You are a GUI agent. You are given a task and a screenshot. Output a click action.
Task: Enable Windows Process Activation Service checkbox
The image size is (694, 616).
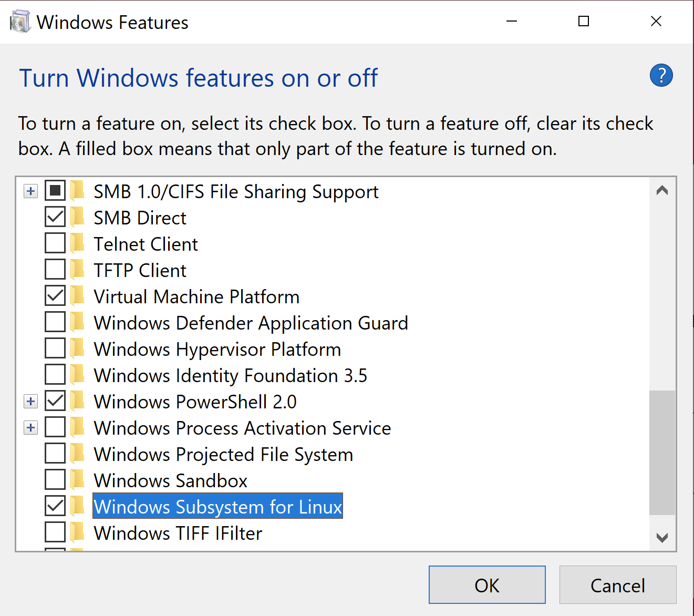(x=55, y=427)
